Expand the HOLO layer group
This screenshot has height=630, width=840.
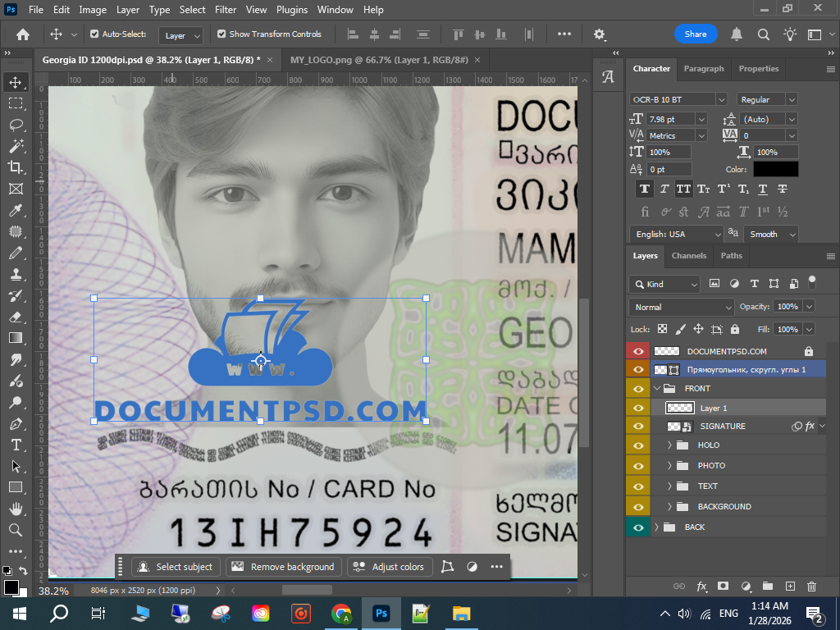click(669, 445)
